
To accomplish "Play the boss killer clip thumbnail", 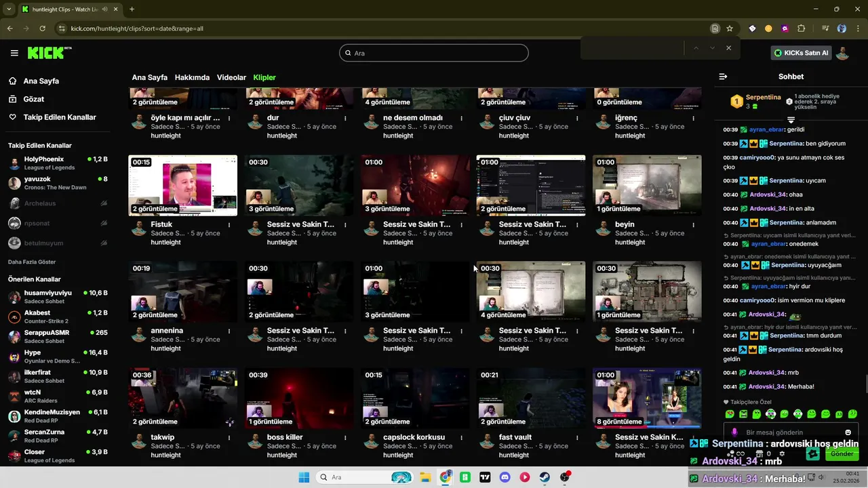I will click(x=299, y=399).
